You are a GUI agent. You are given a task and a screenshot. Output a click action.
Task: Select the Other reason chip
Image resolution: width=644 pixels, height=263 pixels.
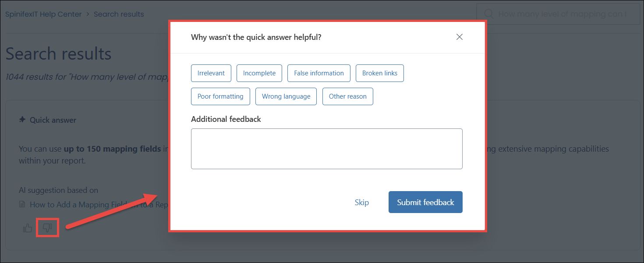pos(348,96)
